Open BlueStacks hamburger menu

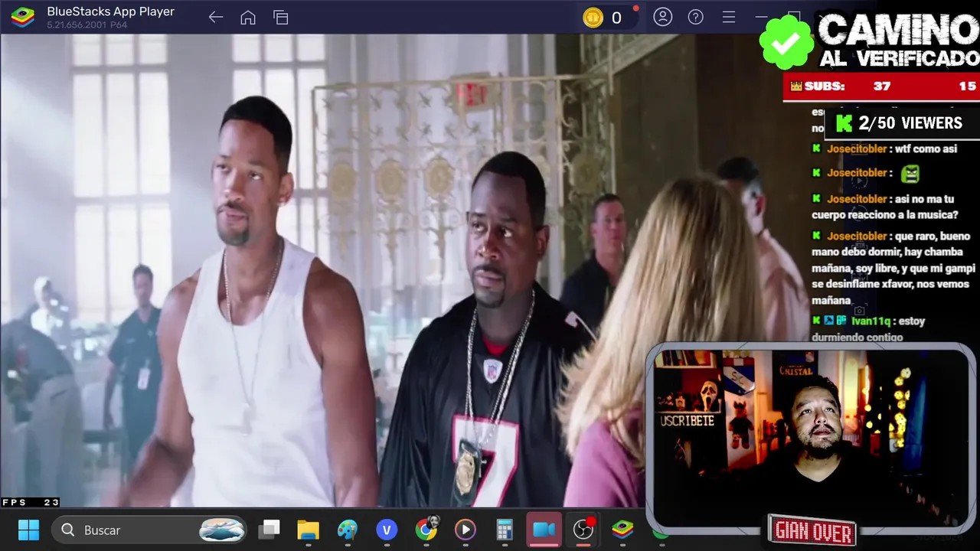[x=729, y=17]
